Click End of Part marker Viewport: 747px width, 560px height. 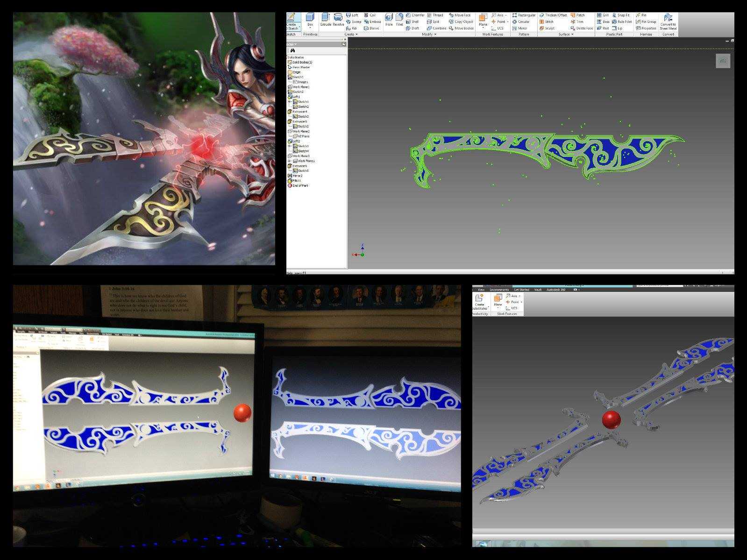[x=298, y=186]
